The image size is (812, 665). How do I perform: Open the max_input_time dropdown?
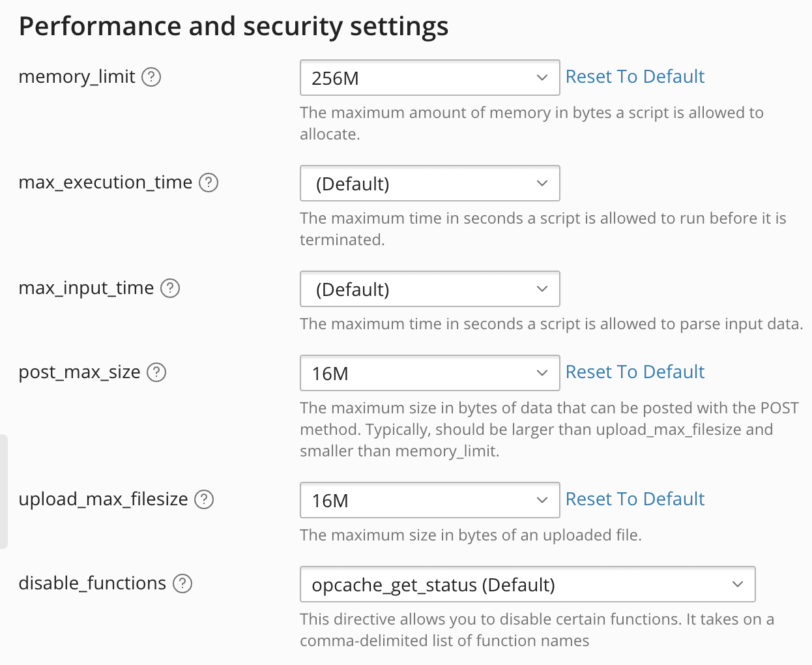pyautogui.click(x=429, y=289)
